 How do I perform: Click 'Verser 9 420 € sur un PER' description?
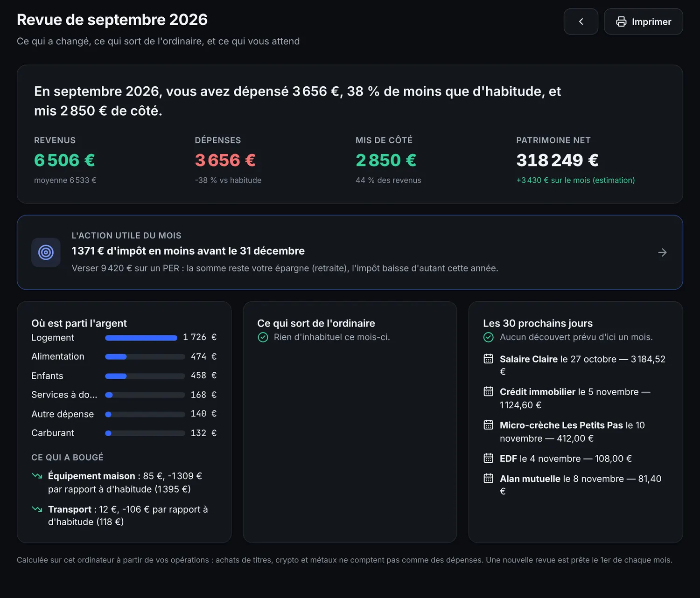click(x=285, y=268)
